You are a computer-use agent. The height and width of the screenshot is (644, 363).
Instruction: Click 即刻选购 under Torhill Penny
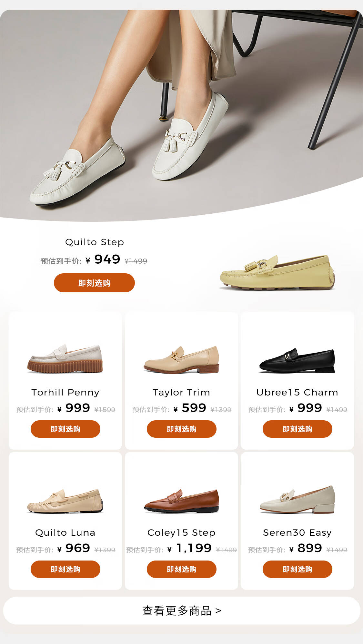tap(66, 429)
